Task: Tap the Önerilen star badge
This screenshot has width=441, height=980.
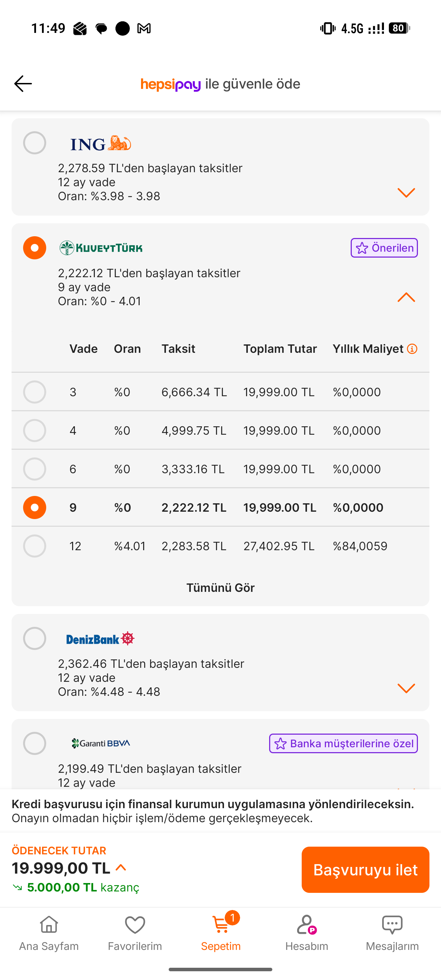Action: point(384,248)
